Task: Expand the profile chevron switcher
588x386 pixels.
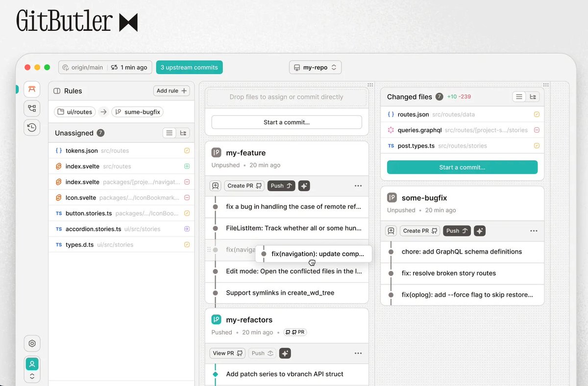Action: pyautogui.click(x=32, y=377)
